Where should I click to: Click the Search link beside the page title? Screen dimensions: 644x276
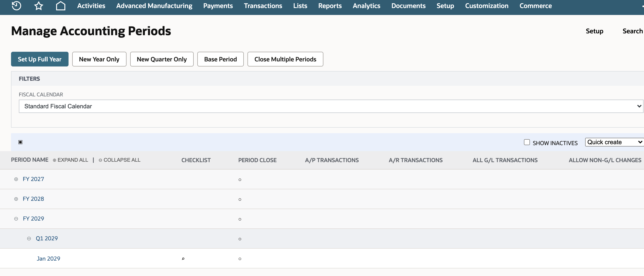click(x=632, y=31)
